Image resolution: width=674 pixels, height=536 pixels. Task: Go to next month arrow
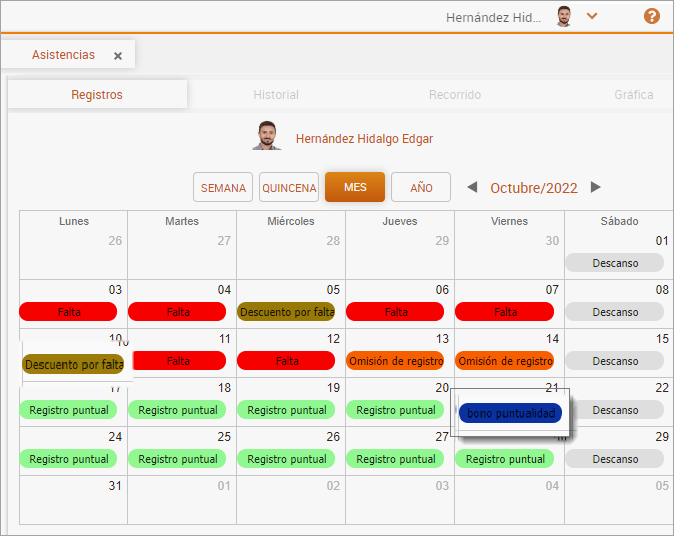tap(596, 187)
